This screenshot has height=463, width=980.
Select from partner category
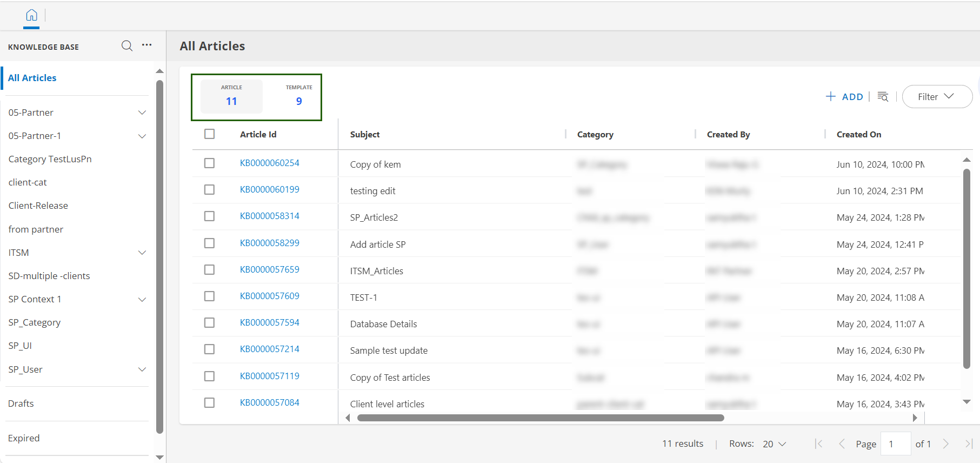36,229
